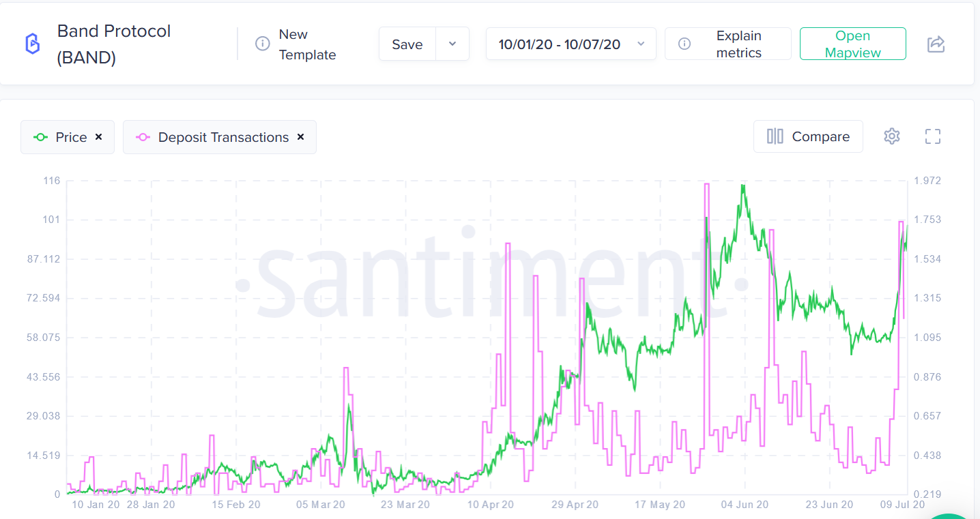Open the date range 10/01/20 - 10/07/20 picker

[571, 44]
